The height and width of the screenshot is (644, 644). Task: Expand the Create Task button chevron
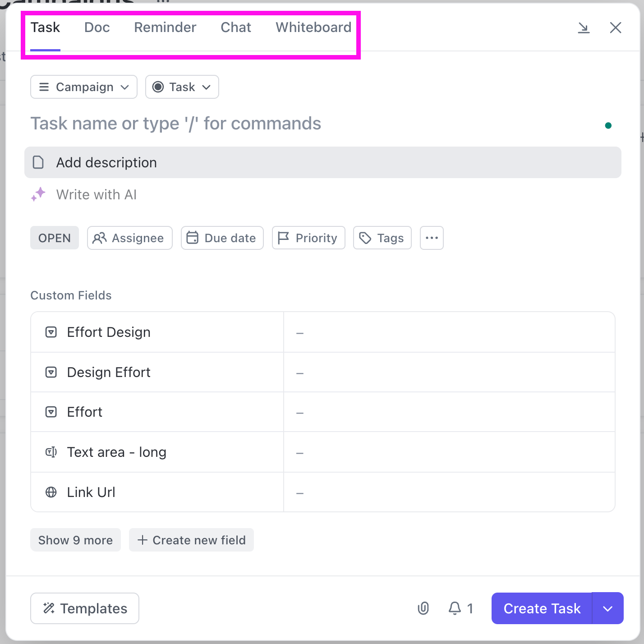tap(607, 608)
